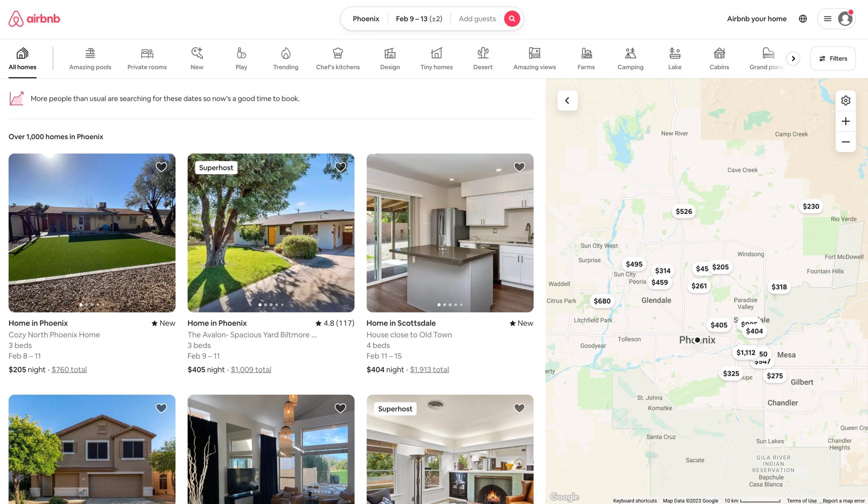The width and height of the screenshot is (868, 504).
Task: Toggle save on Cozy North Phoenix Home
Action: click(161, 167)
